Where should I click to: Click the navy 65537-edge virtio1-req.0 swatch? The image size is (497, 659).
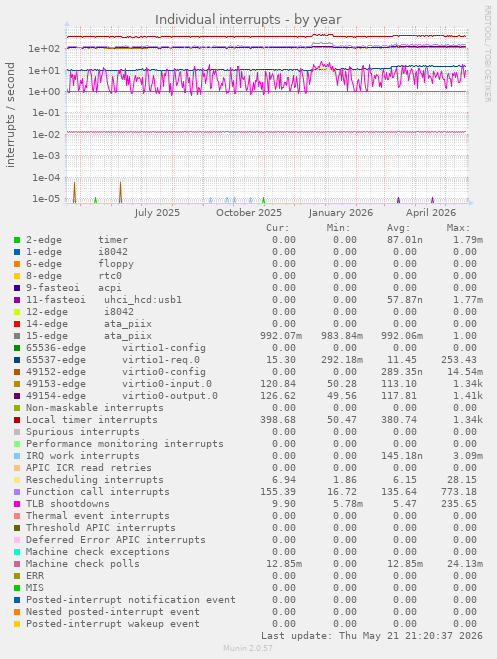(x=17, y=360)
